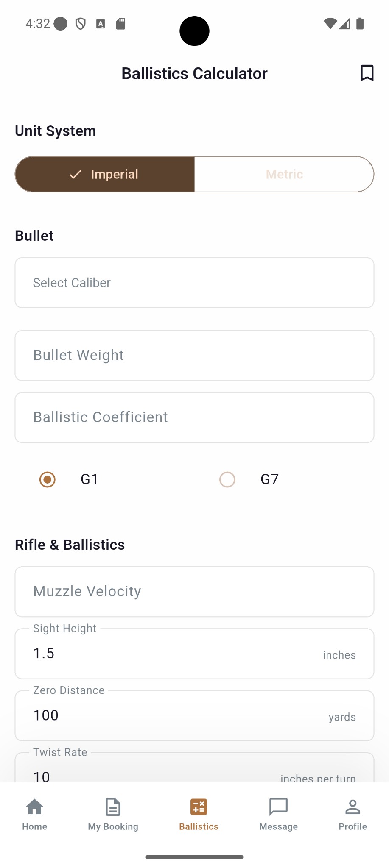
Task: Edit the Sight Height value
Action: pyautogui.click(x=194, y=653)
